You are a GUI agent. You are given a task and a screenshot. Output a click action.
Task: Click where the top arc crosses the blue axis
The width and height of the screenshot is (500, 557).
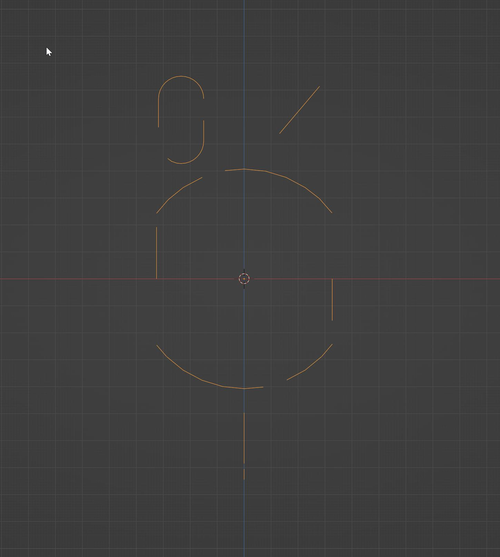click(244, 169)
